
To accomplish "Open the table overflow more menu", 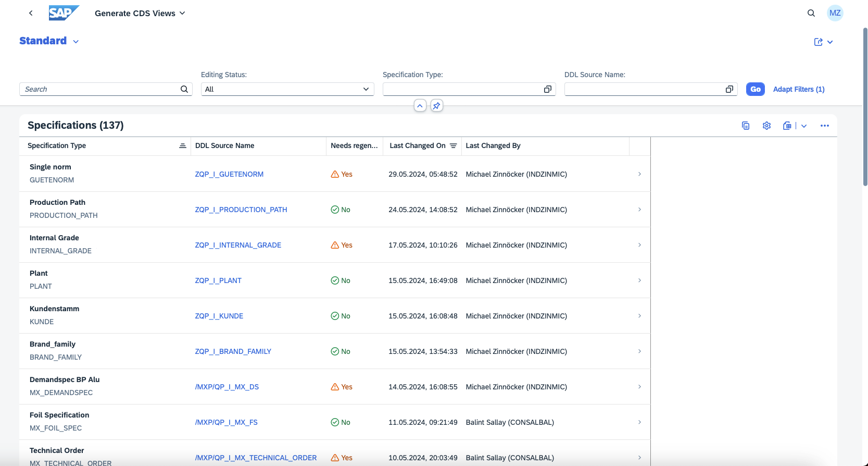I will 825,126.
